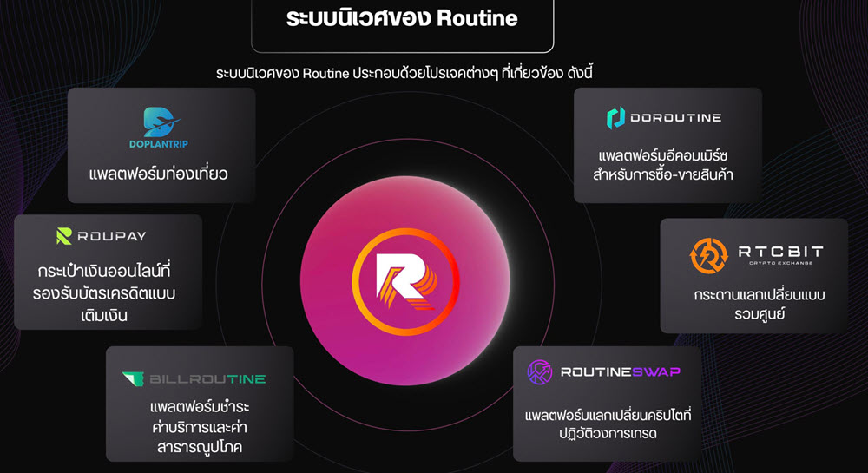Viewport: 868px width, 473px height.
Task: Click the 'ปฏิวัติวงการเทรด' text line
Action: (608, 434)
